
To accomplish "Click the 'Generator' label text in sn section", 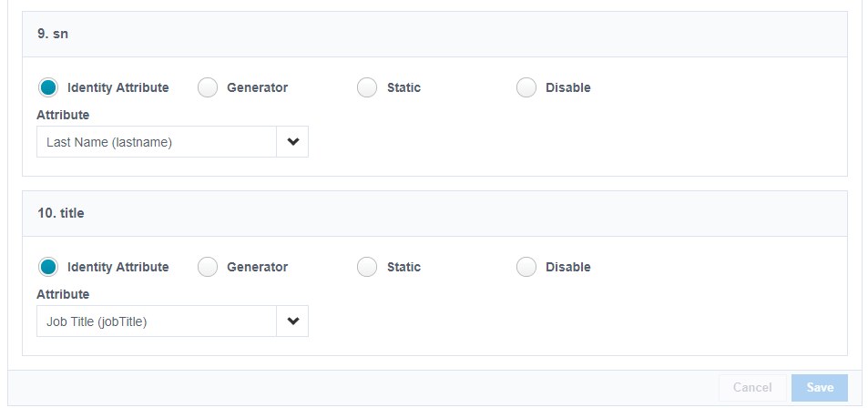I will (257, 87).
